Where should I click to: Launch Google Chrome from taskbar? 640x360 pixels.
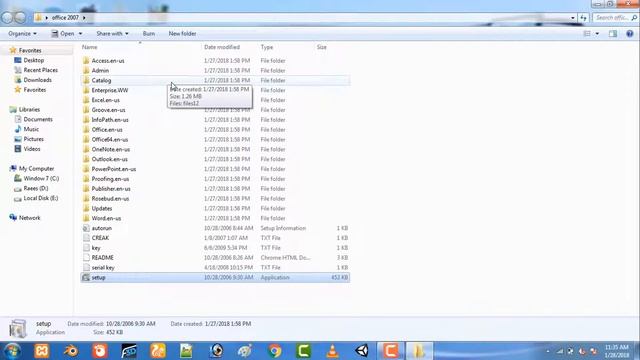275,351
